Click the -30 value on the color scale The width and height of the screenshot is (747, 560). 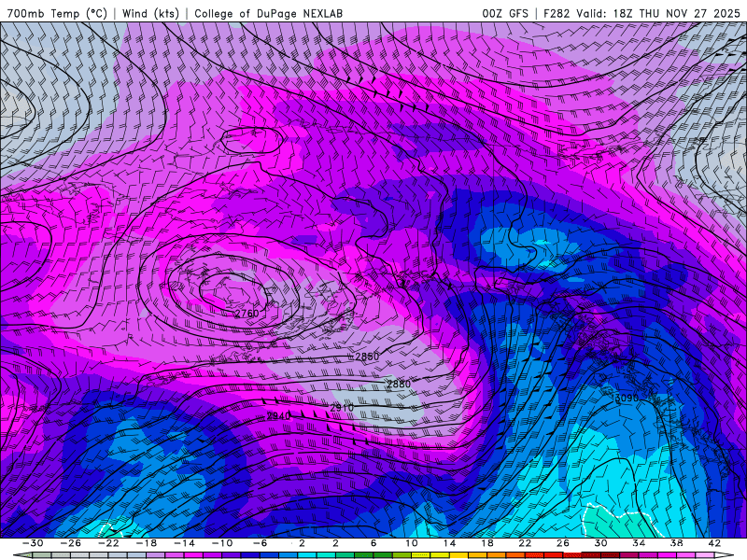click(x=33, y=543)
